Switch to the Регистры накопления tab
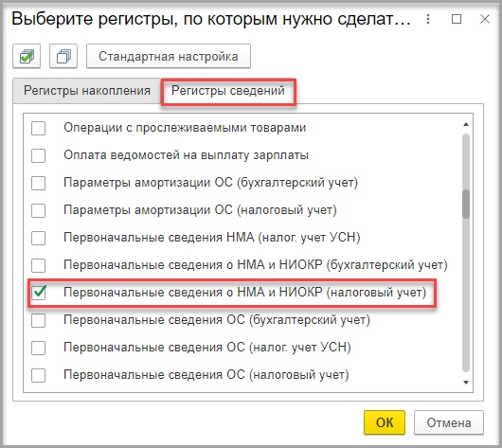This screenshot has width=502, height=448. tap(87, 91)
